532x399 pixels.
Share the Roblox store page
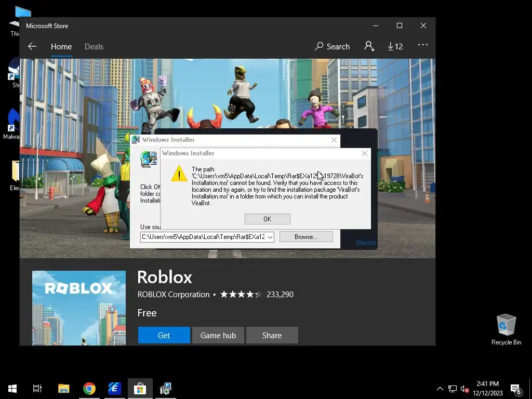point(272,335)
